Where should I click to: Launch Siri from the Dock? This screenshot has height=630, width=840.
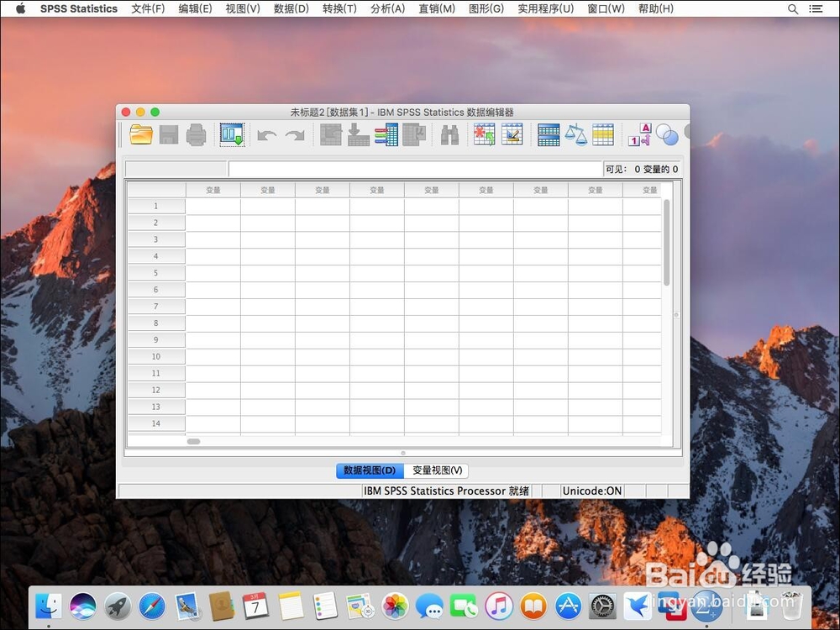click(x=83, y=606)
